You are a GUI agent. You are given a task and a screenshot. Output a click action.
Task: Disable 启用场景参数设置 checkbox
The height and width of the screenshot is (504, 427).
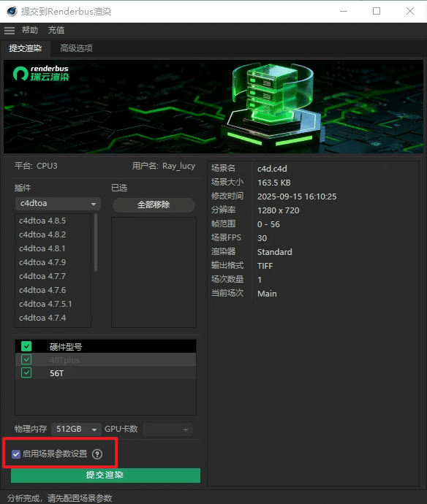tap(16, 454)
